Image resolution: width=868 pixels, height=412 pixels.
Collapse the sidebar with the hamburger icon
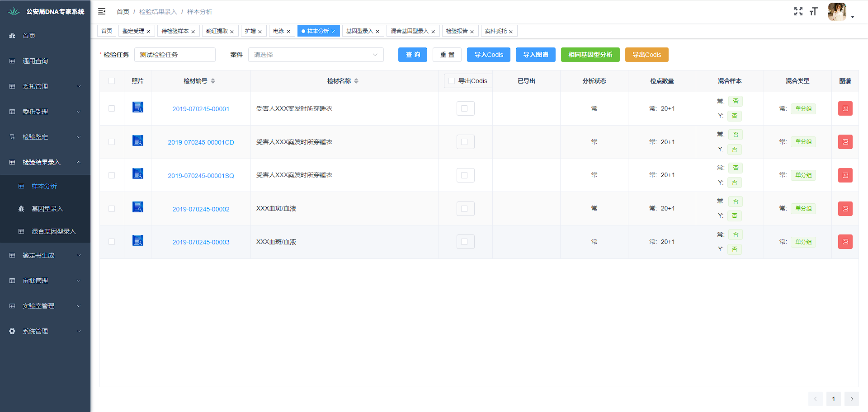click(102, 11)
